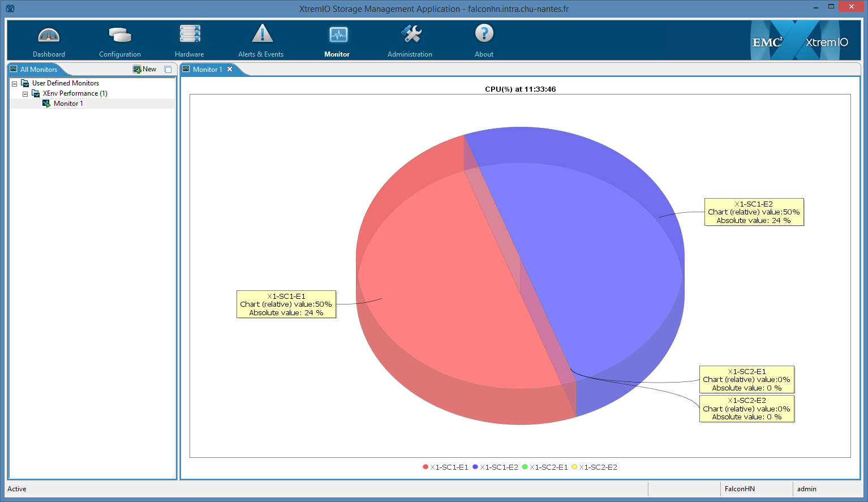Select the Monitor heartbeat icon
This screenshot has width=868, height=502.
pyautogui.click(x=338, y=35)
